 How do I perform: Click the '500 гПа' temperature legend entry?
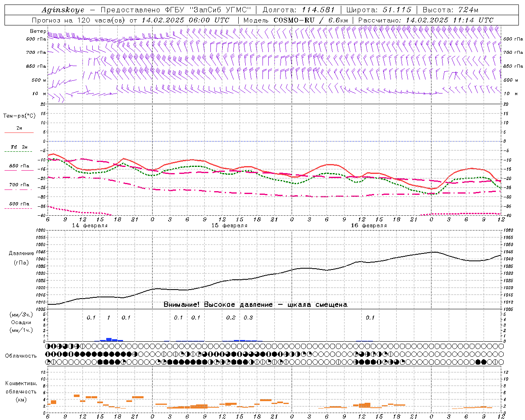19,204
